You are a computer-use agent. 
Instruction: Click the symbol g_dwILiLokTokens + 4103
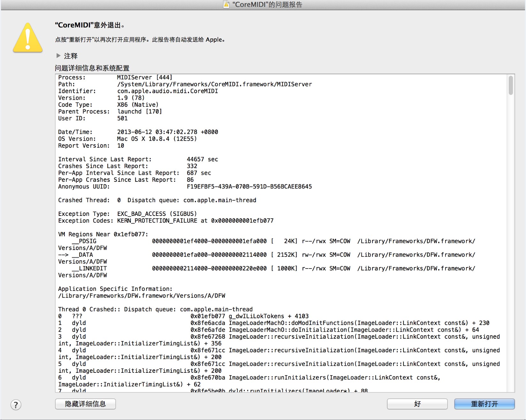[269, 316]
